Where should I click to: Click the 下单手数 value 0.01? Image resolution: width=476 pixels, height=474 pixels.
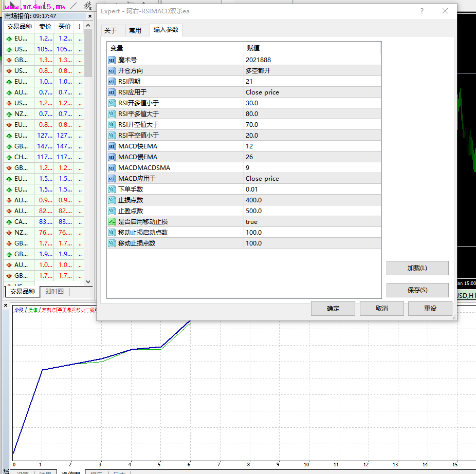[252, 189]
